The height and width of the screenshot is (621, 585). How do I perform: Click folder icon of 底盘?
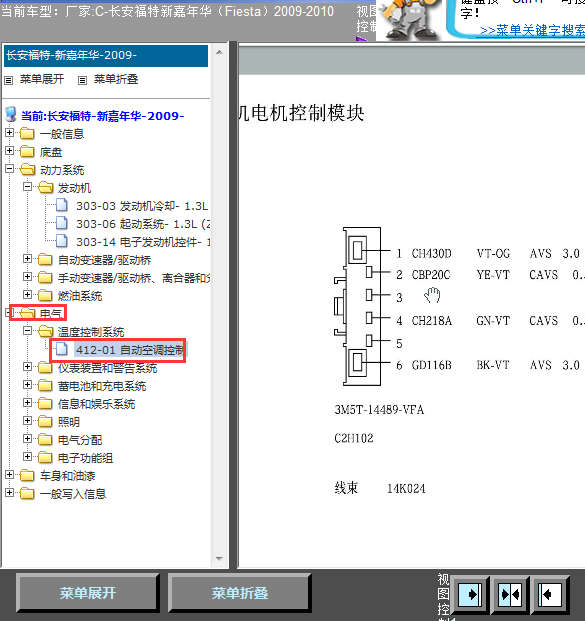(x=27, y=151)
